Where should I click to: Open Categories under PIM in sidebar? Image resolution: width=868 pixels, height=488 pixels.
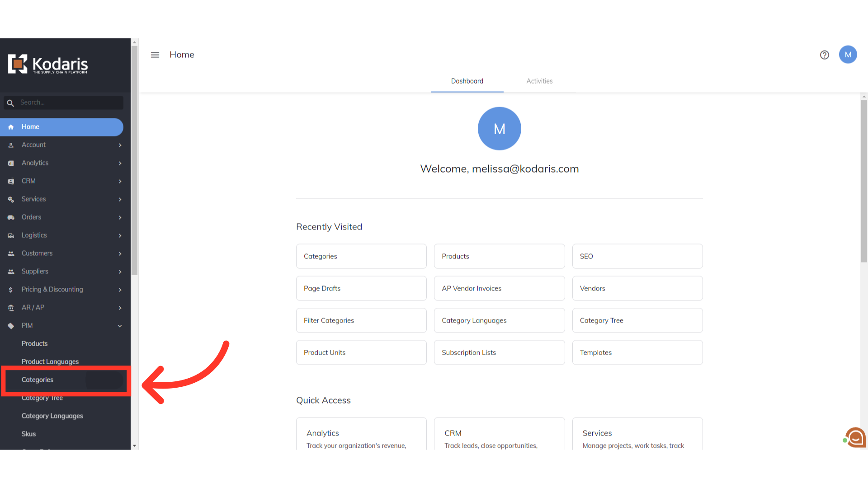coord(38,380)
